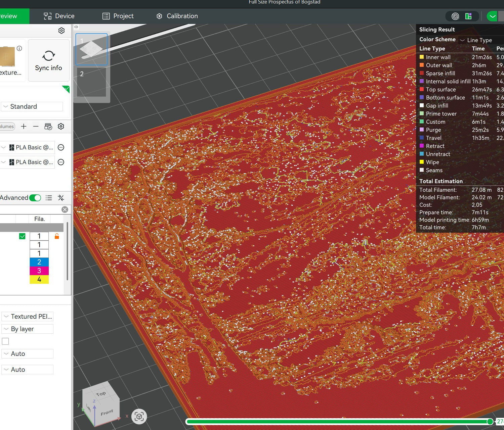The height and width of the screenshot is (430, 504).
Task: Uncheck the green checkbox in the filament table
Action: tap(22, 236)
